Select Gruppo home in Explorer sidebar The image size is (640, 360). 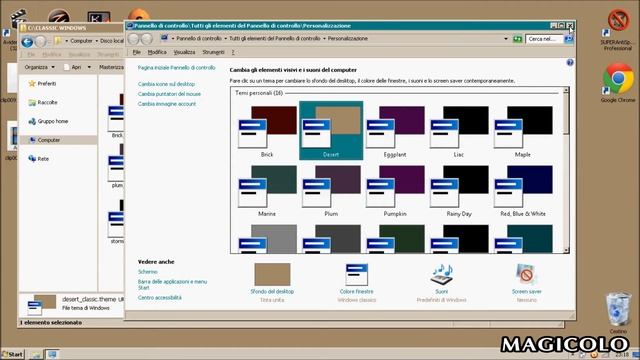48,121
